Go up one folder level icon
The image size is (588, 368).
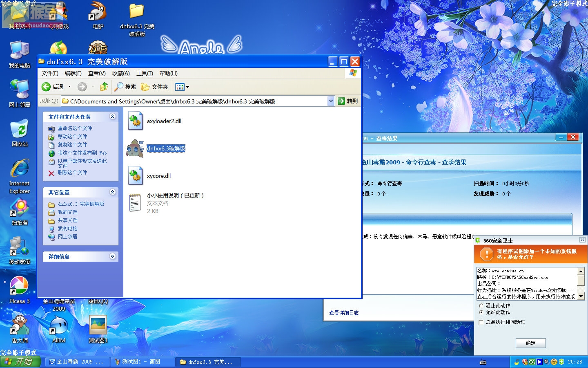[x=104, y=87]
